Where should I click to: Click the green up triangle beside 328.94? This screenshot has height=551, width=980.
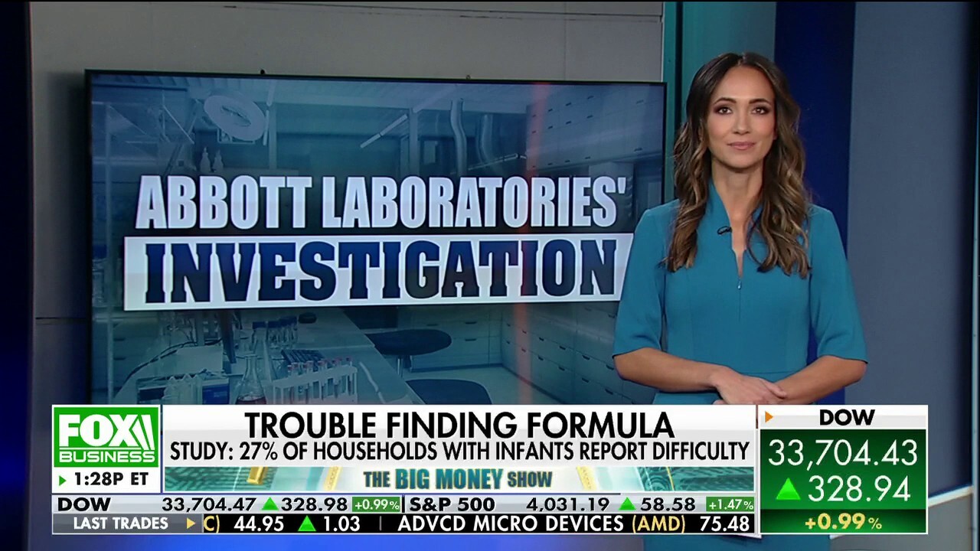click(x=788, y=490)
